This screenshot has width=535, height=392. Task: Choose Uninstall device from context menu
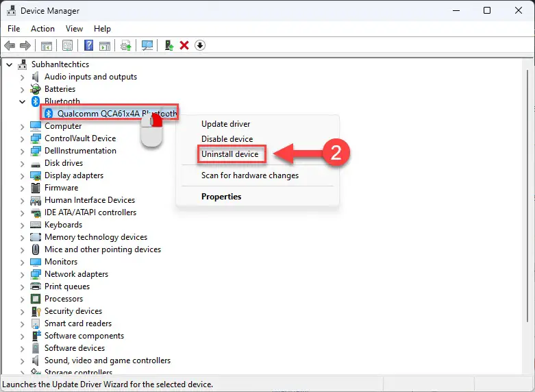pyautogui.click(x=230, y=154)
